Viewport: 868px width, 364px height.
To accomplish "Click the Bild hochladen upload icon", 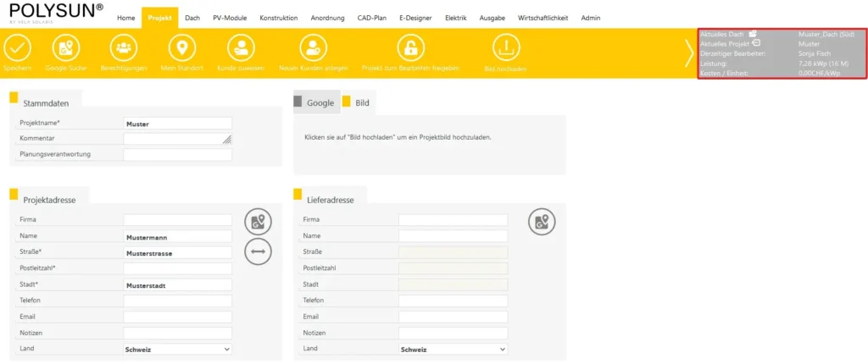I will (505, 48).
